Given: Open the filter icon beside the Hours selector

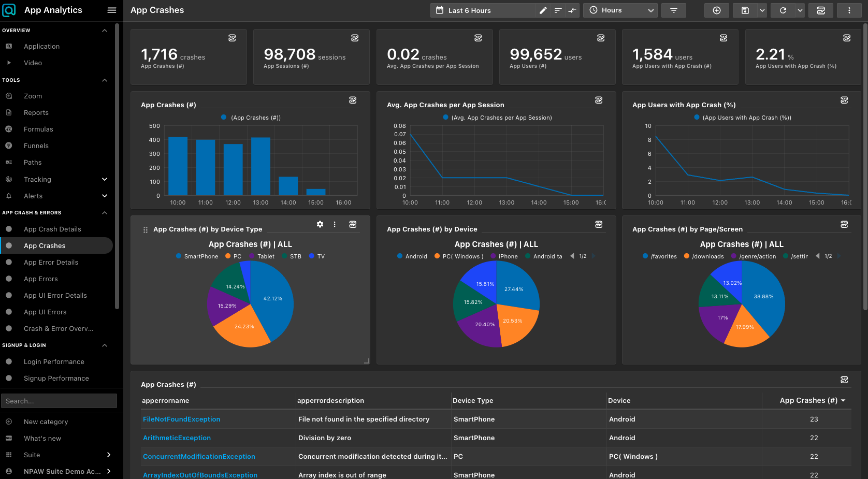Looking at the screenshot, I should 673,10.
